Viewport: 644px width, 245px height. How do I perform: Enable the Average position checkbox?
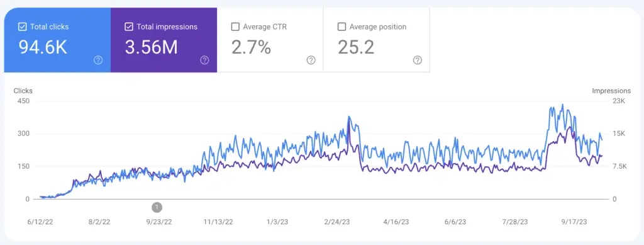[341, 27]
